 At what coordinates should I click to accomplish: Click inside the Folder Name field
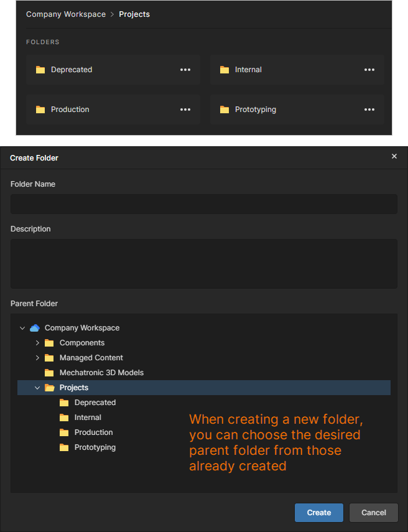coord(204,203)
